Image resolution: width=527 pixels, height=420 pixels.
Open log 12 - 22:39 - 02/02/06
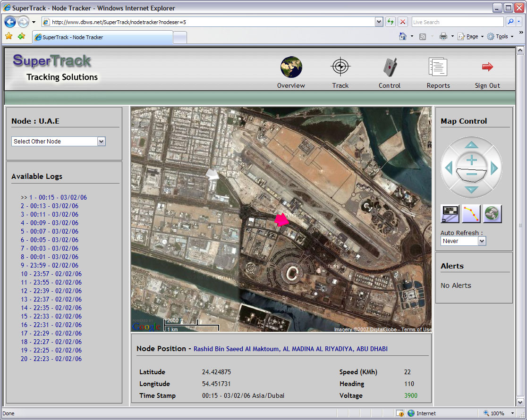tap(51, 291)
